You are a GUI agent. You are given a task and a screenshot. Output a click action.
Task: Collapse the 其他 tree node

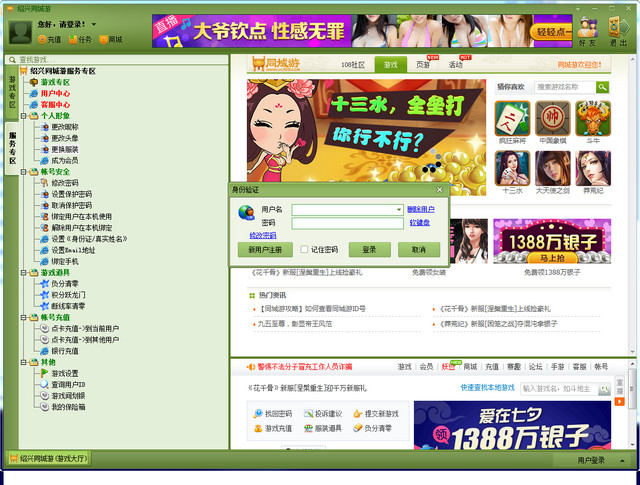[24, 362]
